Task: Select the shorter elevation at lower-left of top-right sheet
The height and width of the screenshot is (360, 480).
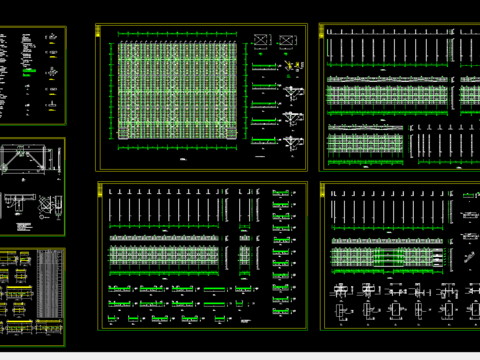Action: pos(365,143)
